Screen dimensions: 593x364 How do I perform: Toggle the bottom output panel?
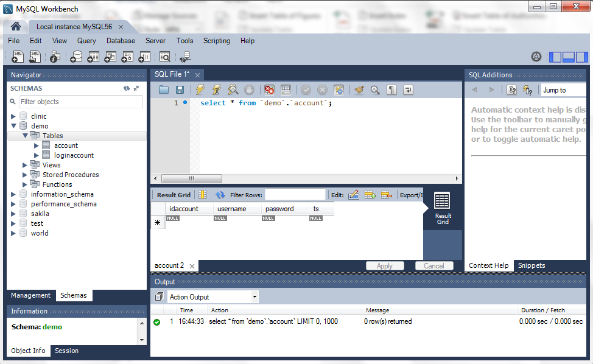point(569,57)
